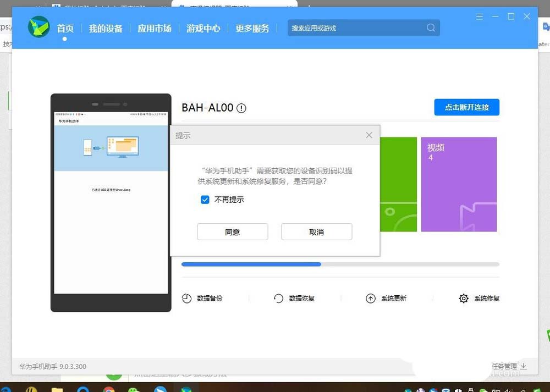
Task: Click the BAH-AL00 device name
Action: coord(207,108)
